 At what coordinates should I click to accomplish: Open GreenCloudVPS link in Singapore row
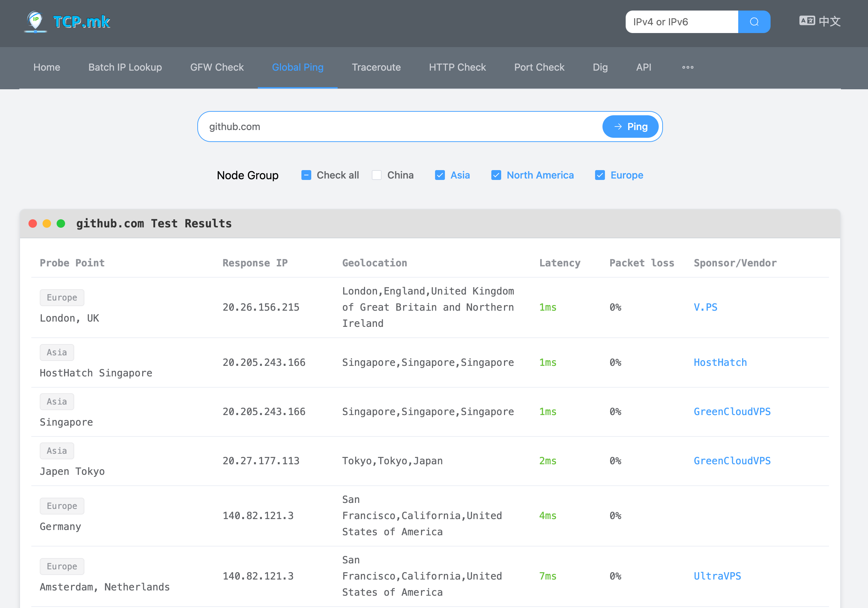tap(732, 412)
